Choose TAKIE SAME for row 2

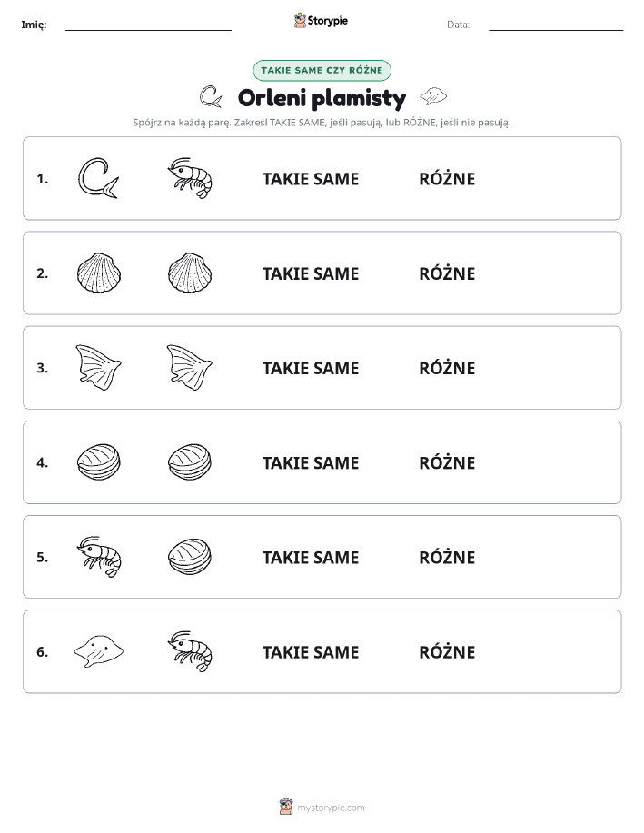tap(311, 273)
